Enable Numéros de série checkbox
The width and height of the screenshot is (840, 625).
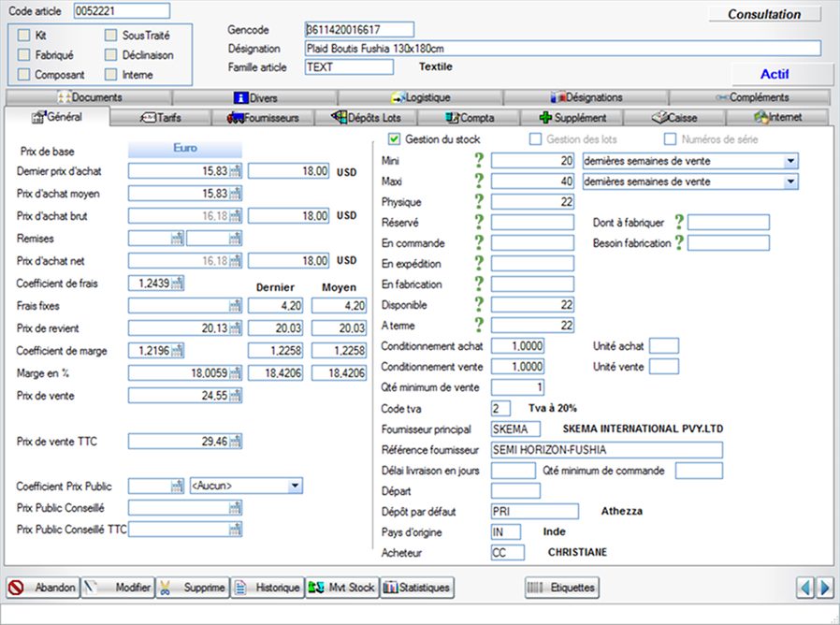click(x=670, y=139)
